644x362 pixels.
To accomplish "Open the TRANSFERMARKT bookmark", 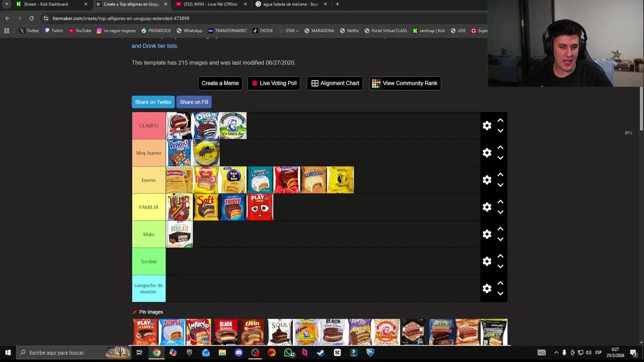I will pyautogui.click(x=227, y=31).
